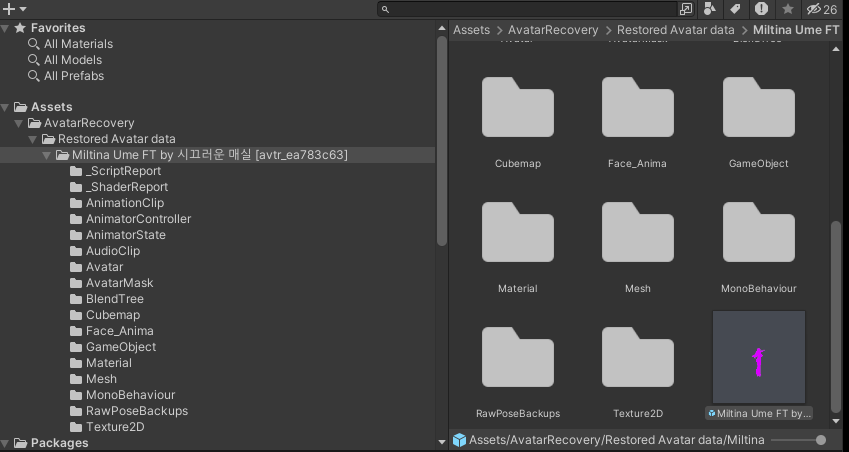Select All Prefabs saved search
Image resolution: width=849 pixels, height=452 pixels.
(x=74, y=76)
